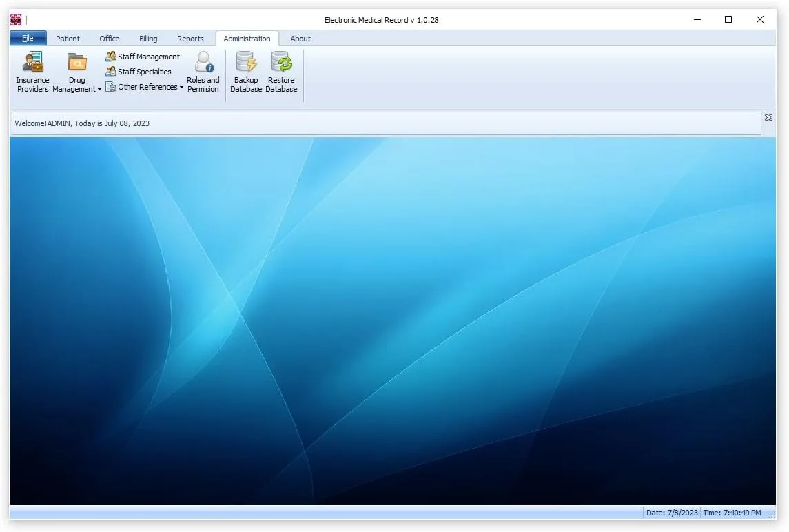Open the Reports tab
789x532 pixels.
[190, 39]
